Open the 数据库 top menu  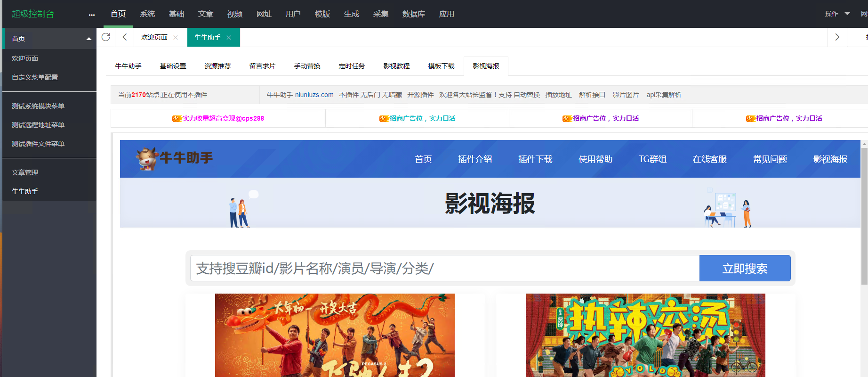(414, 14)
